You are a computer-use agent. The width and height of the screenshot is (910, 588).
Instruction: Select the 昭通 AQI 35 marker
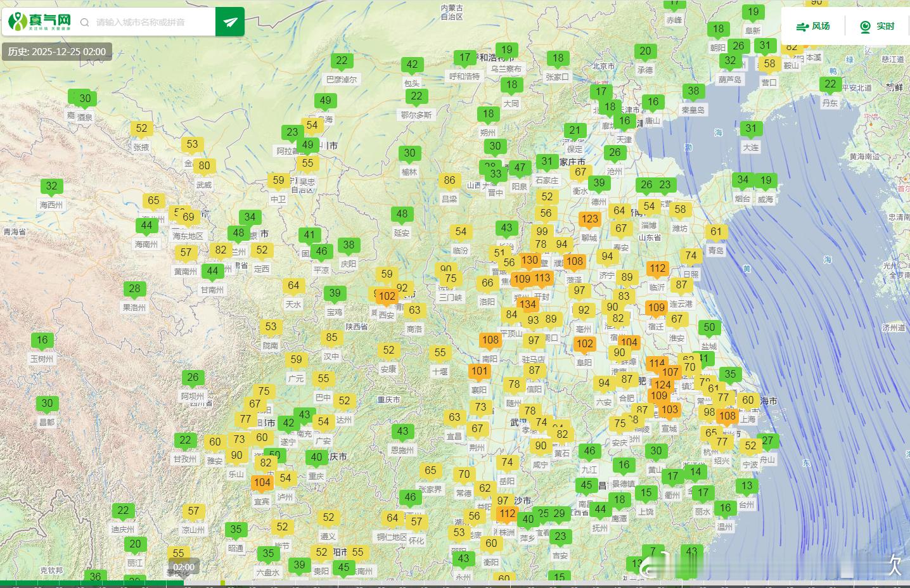pos(236,530)
